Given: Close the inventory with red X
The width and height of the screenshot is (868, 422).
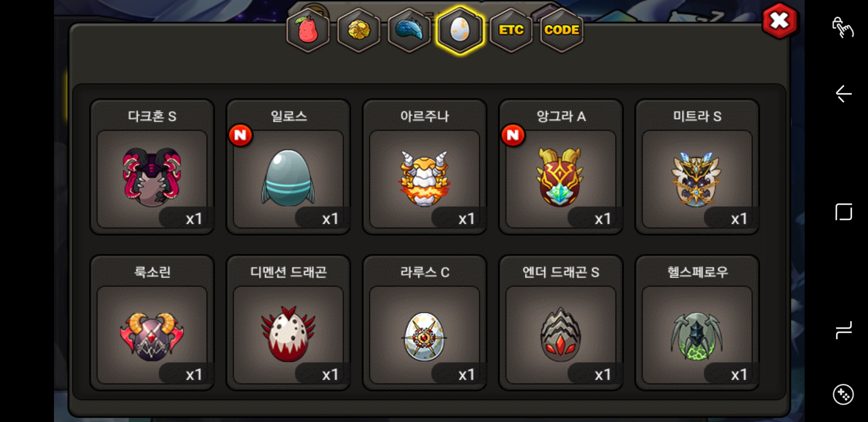Looking at the screenshot, I should (780, 21).
